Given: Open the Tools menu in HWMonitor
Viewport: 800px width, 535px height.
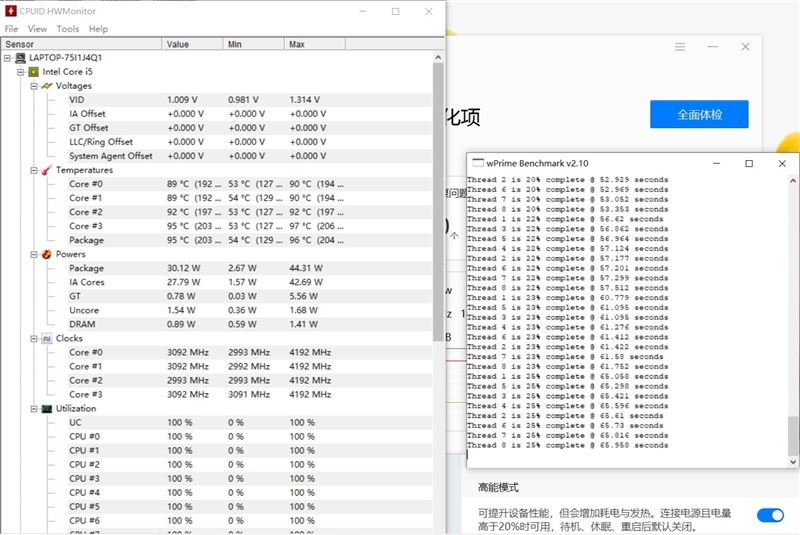Looking at the screenshot, I should [67, 29].
